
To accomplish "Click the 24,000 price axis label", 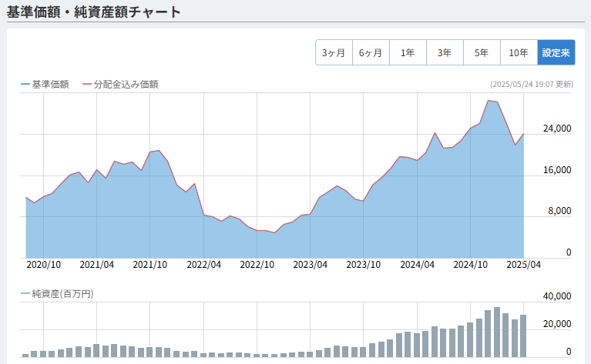I will coord(556,129).
